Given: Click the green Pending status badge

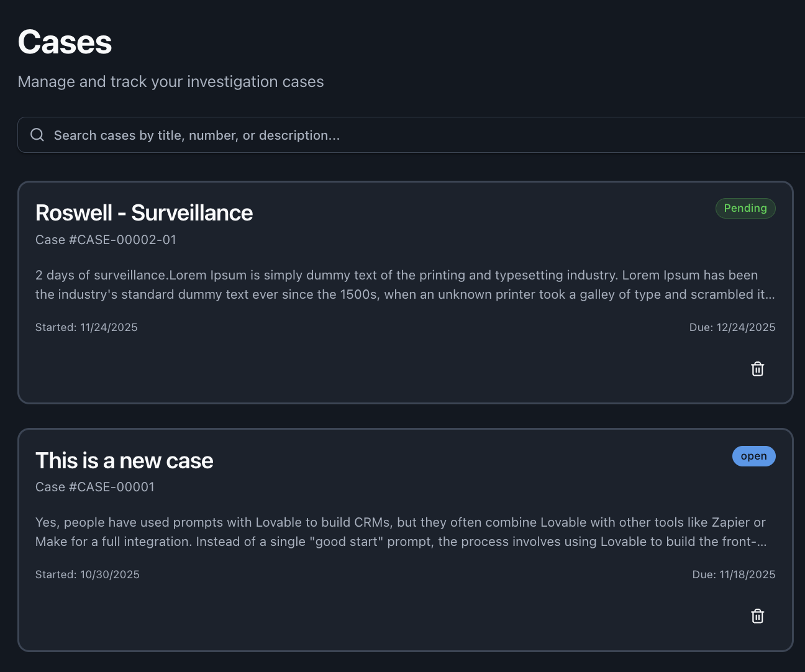Looking at the screenshot, I should point(745,208).
